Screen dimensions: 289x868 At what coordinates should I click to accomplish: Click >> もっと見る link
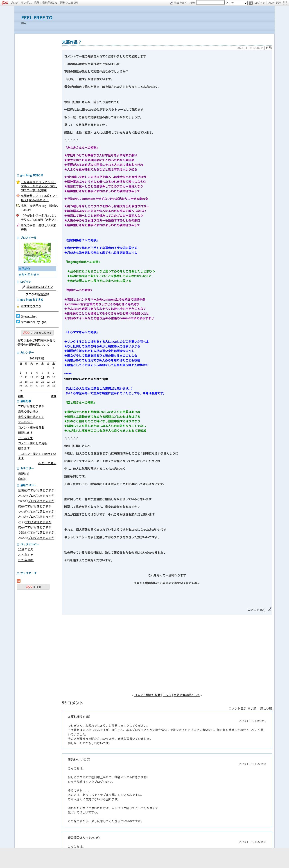pyautogui.click(x=47, y=463)
